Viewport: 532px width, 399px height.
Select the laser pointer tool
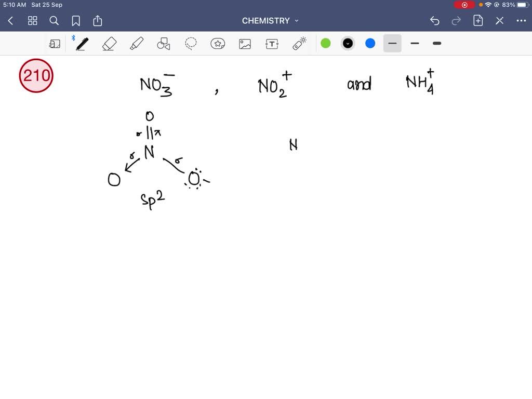click(x=299, y=43)
